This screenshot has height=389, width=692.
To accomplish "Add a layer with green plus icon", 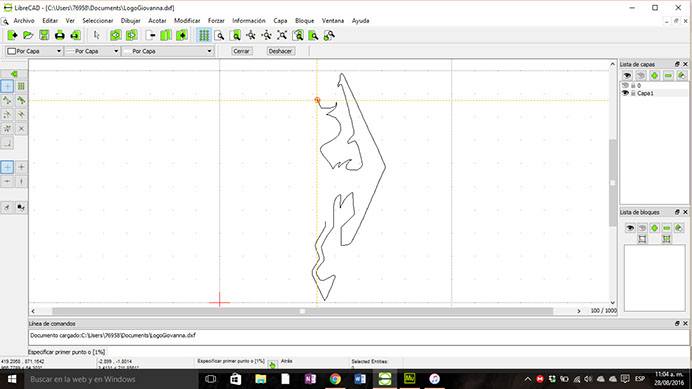I will click(x=654, y=76).
